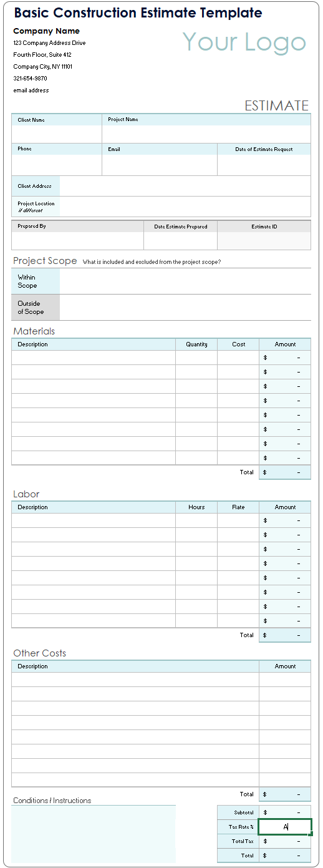
Task: Click the 'Other Costs' section heading
Action: click(39, 653)
